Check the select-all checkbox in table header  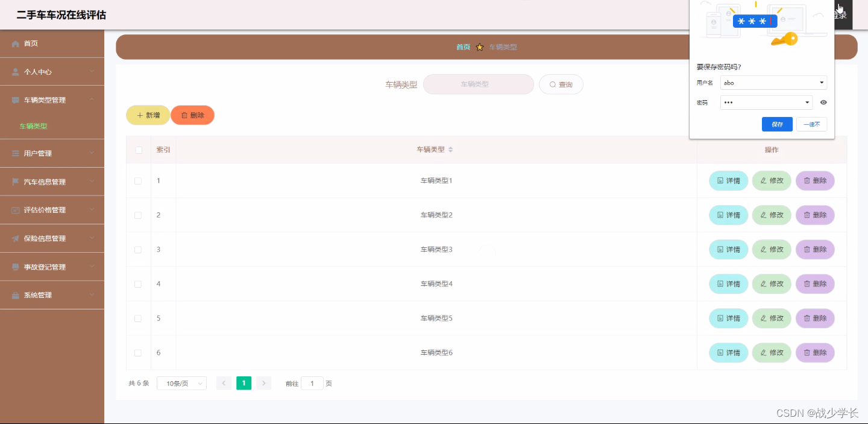138,149
